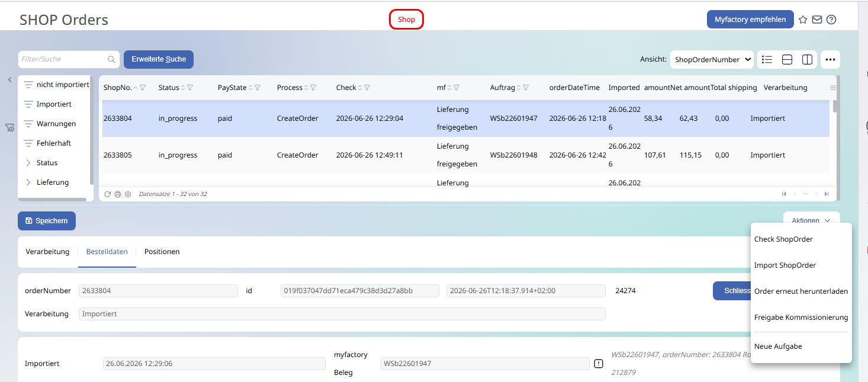Image resolution: width=868 pixels, height=382 pixels.
Task: Switch to the Positionen tab
Action: (x=162, y=252)
